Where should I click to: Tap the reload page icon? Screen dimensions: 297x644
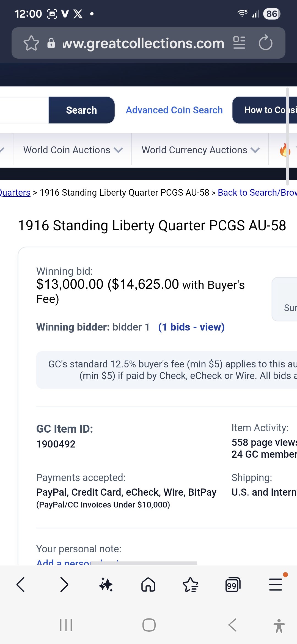click(265, 43)
